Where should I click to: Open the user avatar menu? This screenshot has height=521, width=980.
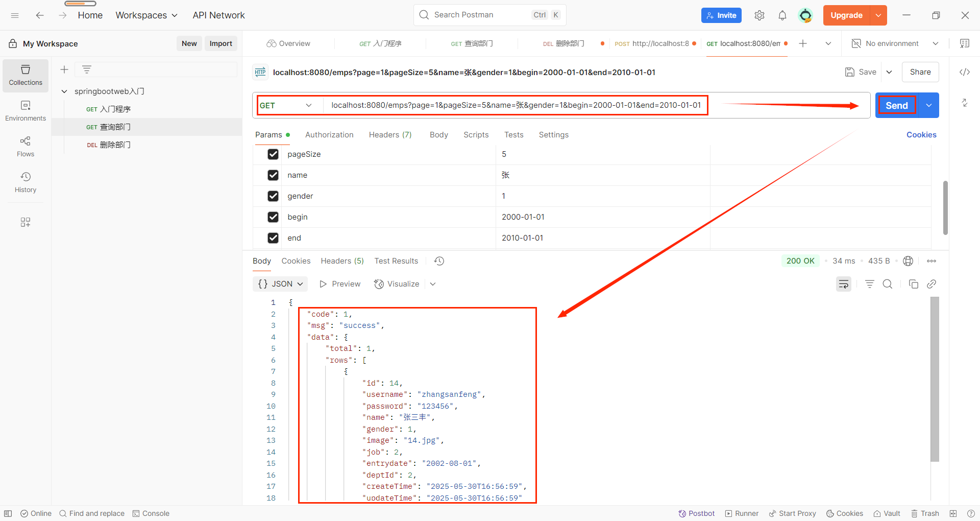click(805, 15)
